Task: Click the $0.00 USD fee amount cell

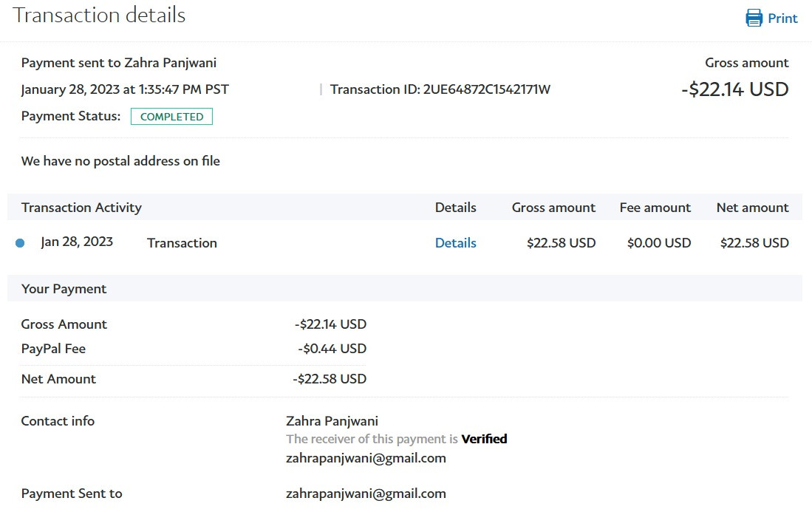Action: (x=658, y=243)
